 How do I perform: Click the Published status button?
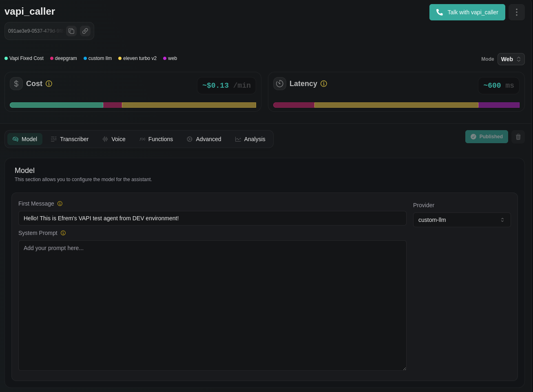(487, 137)
